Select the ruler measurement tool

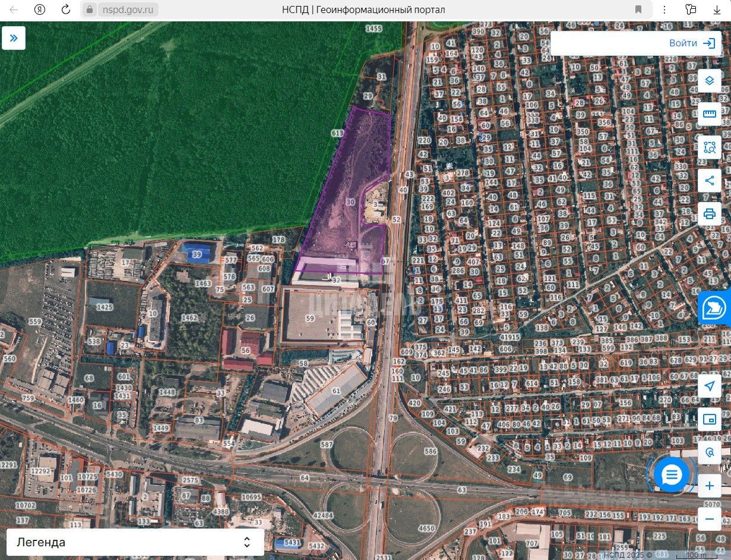click(x=709, y=114)
